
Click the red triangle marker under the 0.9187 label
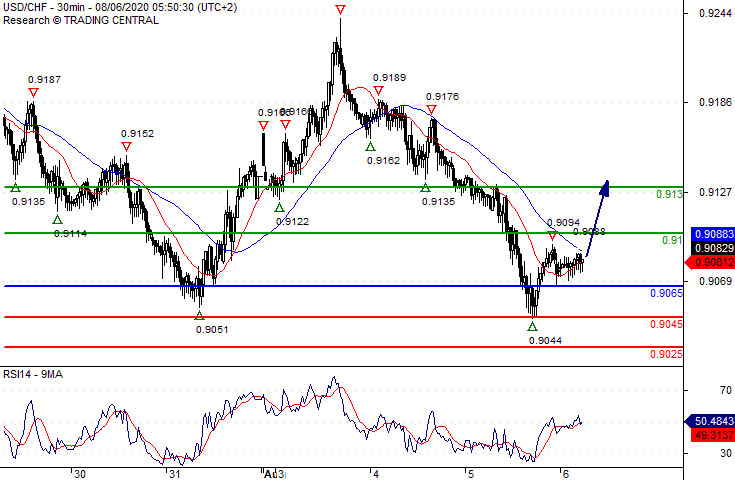click(x=33, y=92)
